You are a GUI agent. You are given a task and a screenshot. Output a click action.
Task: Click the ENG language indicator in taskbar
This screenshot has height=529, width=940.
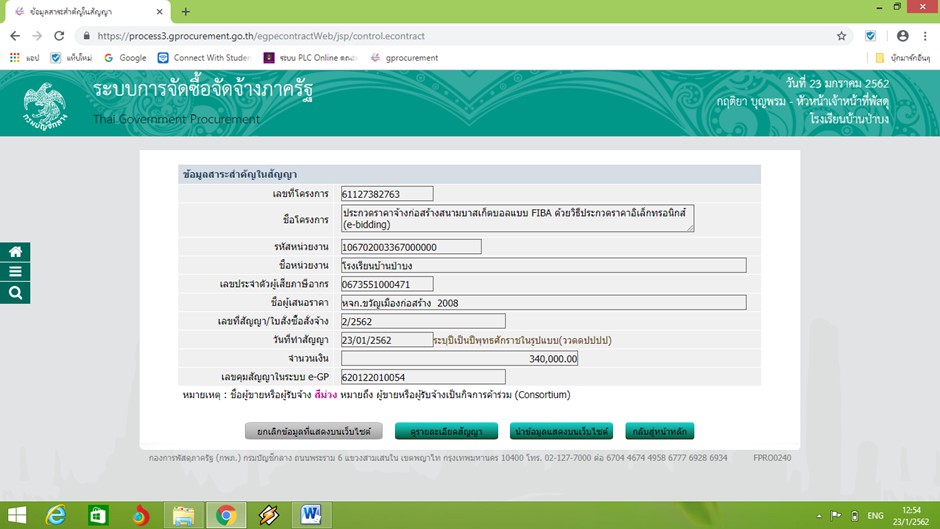click(875, 516)
